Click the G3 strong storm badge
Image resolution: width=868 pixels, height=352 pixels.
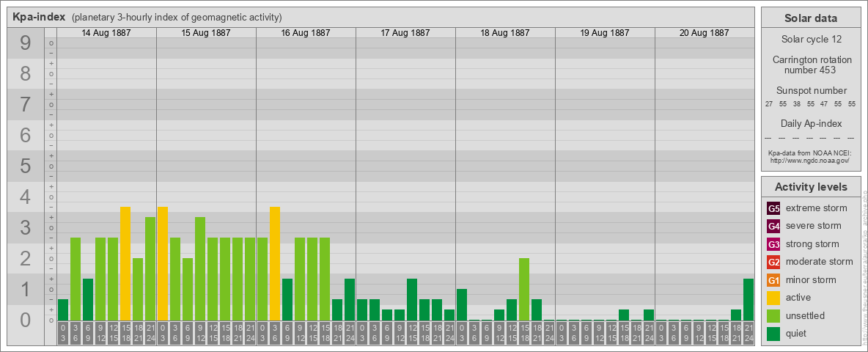pyautogui.click(x=773, y=244)
